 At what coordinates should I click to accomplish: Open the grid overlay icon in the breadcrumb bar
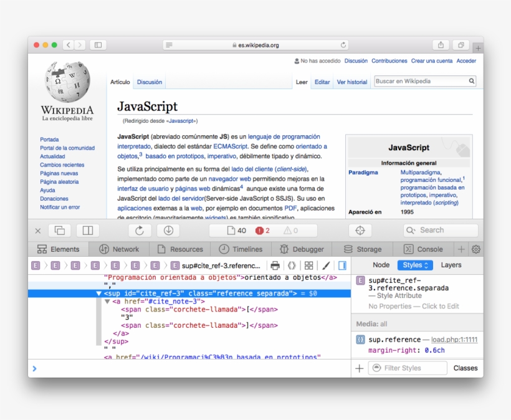tap(308, 265)
